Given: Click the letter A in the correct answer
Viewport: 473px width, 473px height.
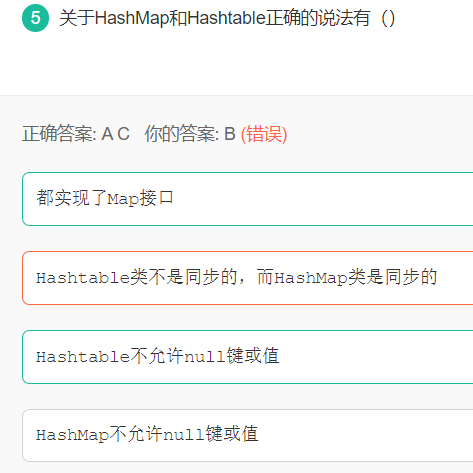Looking at the screenshot, I should (x=107, y=134).
